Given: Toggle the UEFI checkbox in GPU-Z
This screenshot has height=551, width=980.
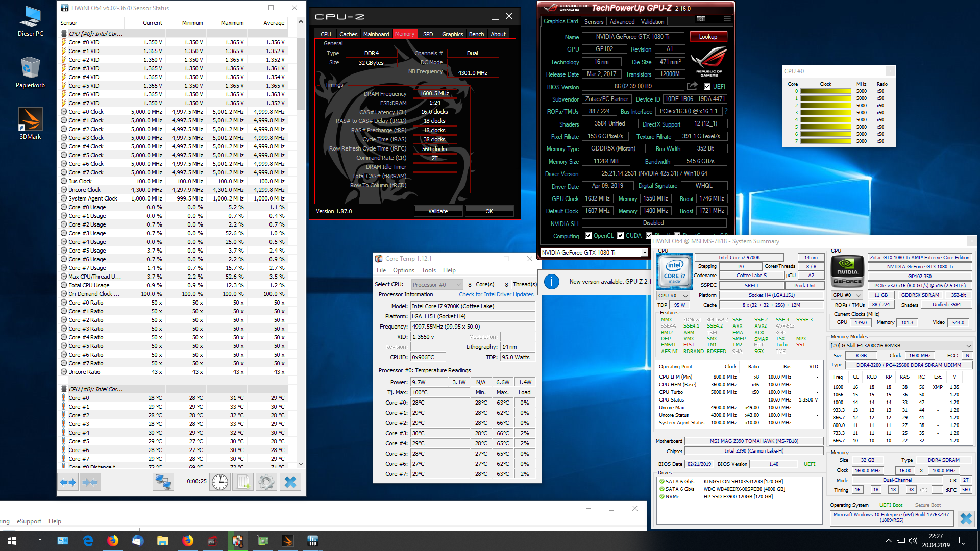Looking at the screenshot, I should pyautogui.click(x=707, y=87).
